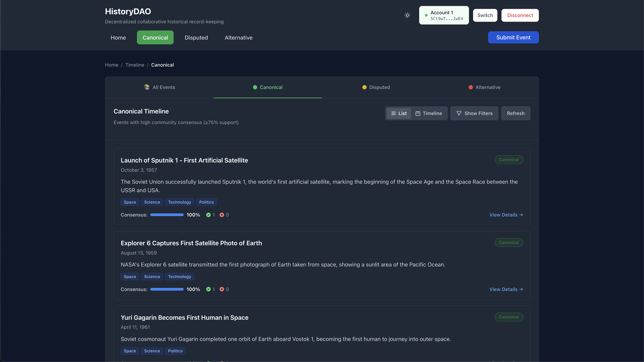Switch to Timeline calendar view
This screenshot has height=362, width=644.
click(429, 113)
